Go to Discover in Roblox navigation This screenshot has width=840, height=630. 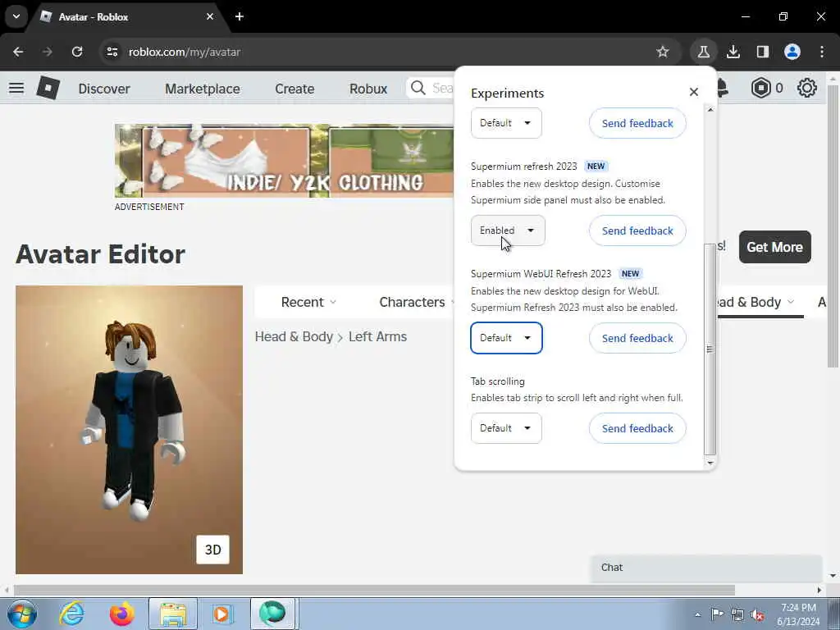[x=104, y=89]
